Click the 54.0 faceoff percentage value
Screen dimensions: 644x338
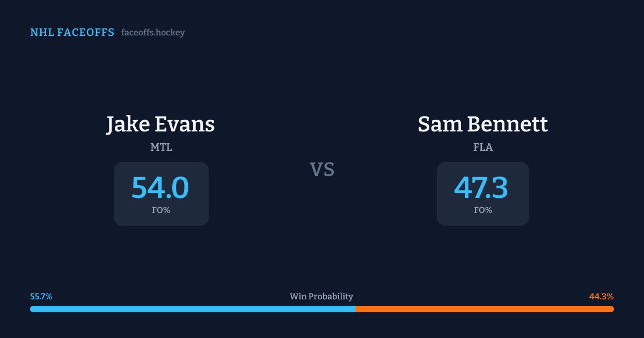point(160,188)
